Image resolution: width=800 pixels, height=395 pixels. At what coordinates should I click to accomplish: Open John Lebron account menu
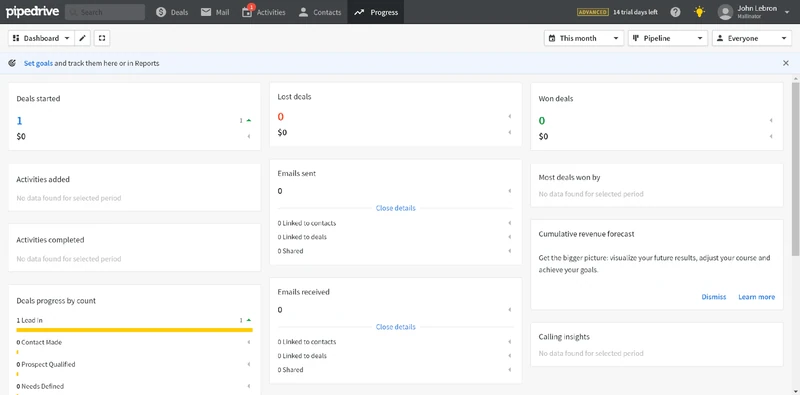point(754,12)
